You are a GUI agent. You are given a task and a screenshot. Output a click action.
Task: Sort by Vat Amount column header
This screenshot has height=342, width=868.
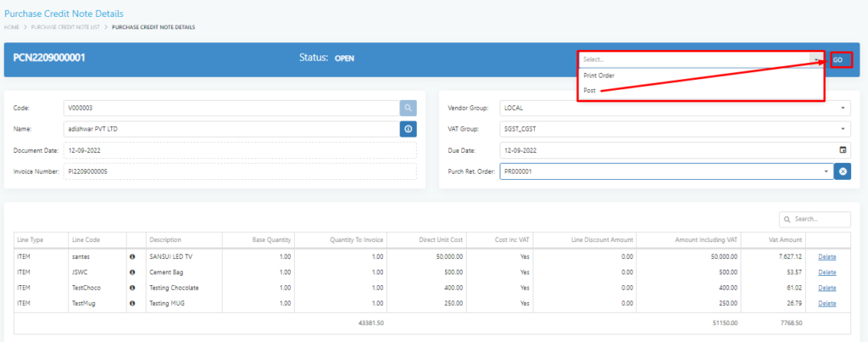787,240
